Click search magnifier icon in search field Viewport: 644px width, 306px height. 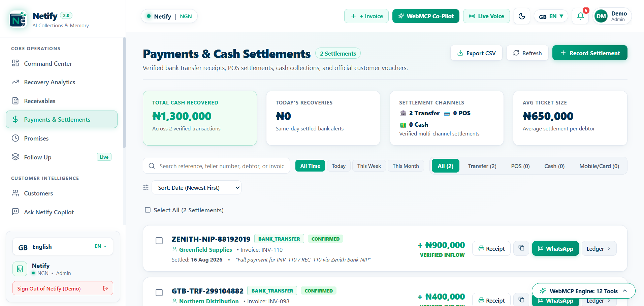click(x=152, y=166)
